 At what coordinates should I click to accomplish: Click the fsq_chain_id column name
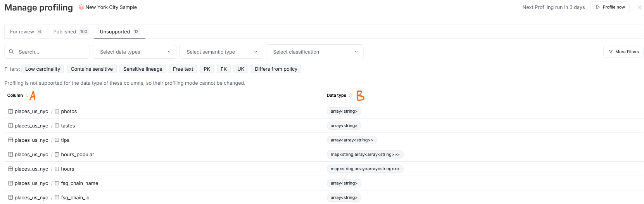75,198
